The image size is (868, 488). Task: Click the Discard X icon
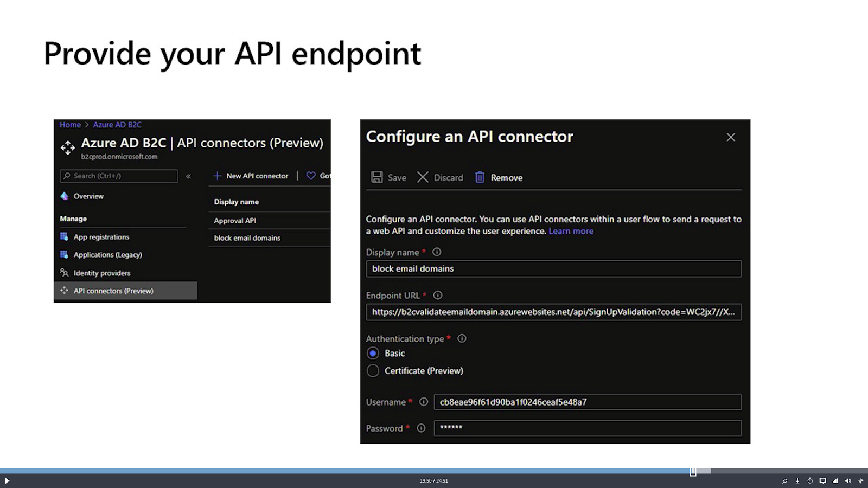pos(423,177)
